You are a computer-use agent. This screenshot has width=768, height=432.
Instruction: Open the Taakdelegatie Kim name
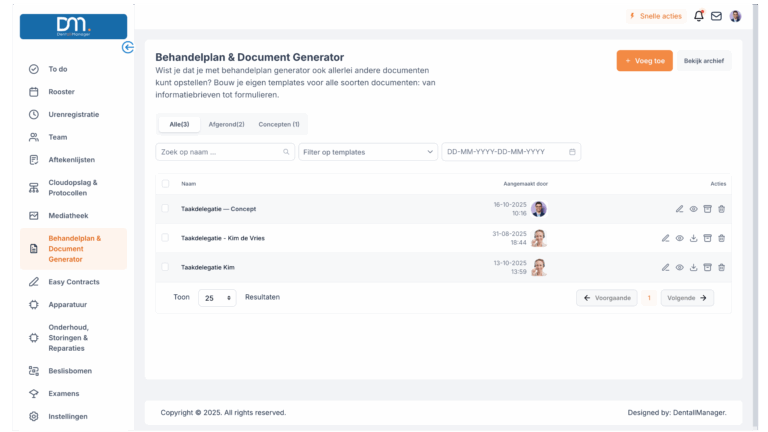point(208,267)
